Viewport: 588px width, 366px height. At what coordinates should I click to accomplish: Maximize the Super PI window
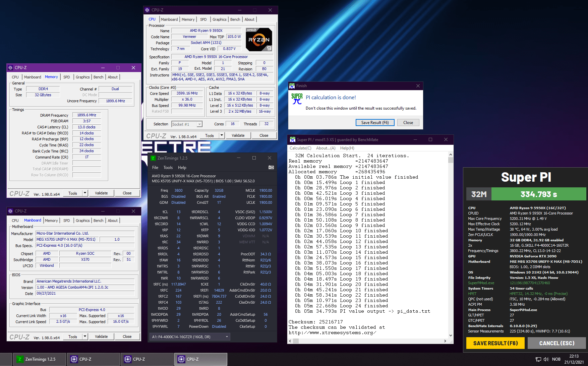430,139
